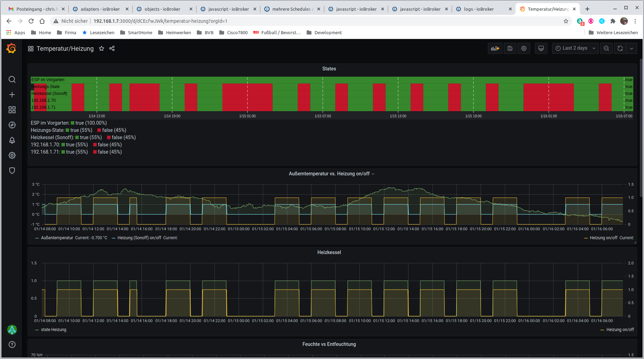Open the Development bookmarks folder

324,32
